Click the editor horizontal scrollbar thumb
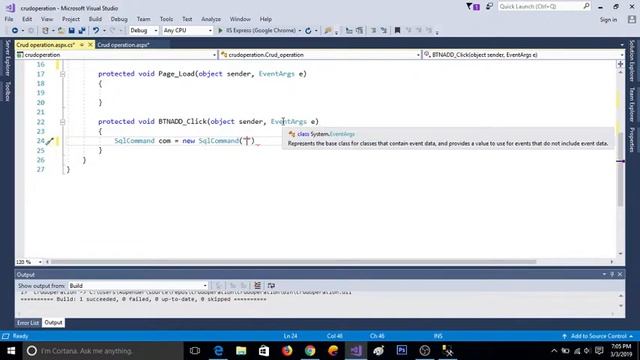Image resolution: width=640 pixels, height=360 pixels. pyautogui.click(x=293, y=262)
